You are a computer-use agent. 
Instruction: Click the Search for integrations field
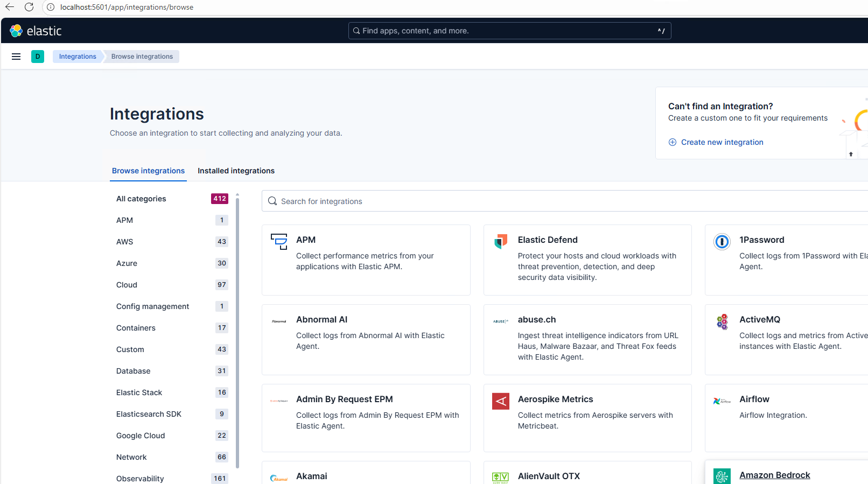565,201
